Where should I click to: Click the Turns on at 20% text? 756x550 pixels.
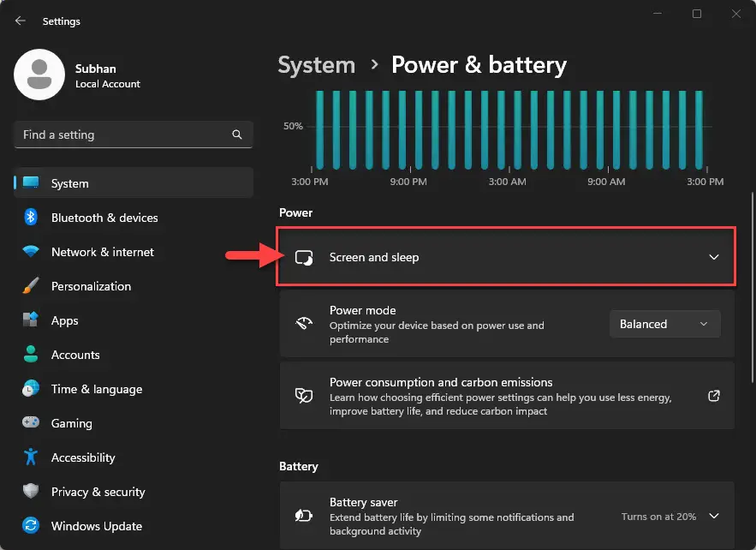[x=658, y=517]
